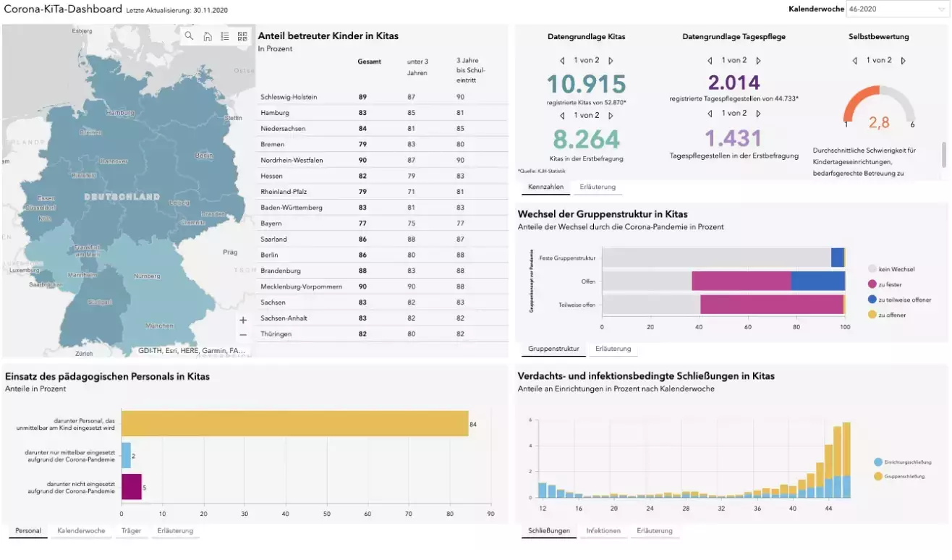The image size is (952, 560).
Task: Click the map home/default extent icon
Action: click(x=207, y=35)
